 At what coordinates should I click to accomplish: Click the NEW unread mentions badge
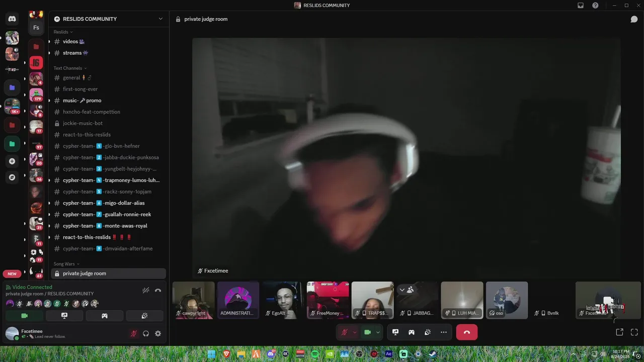[12, 274]
